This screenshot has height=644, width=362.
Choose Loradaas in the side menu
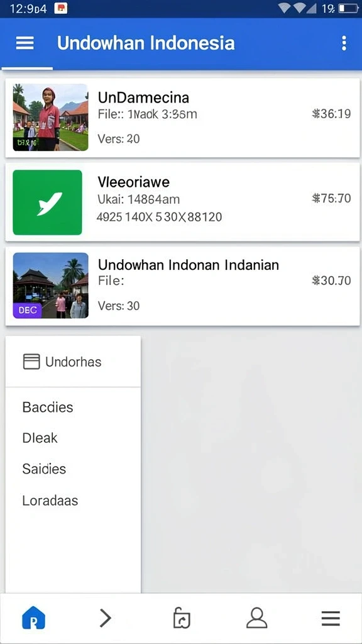tap(50, 500)
